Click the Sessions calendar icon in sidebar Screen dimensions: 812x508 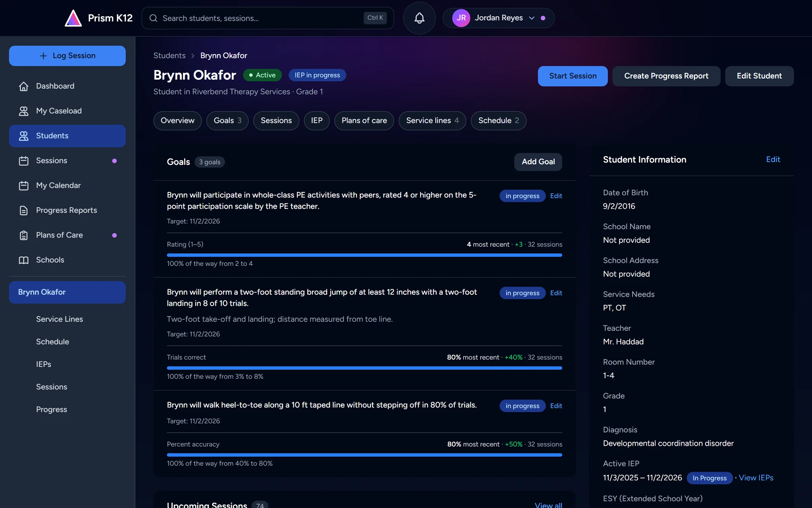pyautogui.click(x=23, y=161)
